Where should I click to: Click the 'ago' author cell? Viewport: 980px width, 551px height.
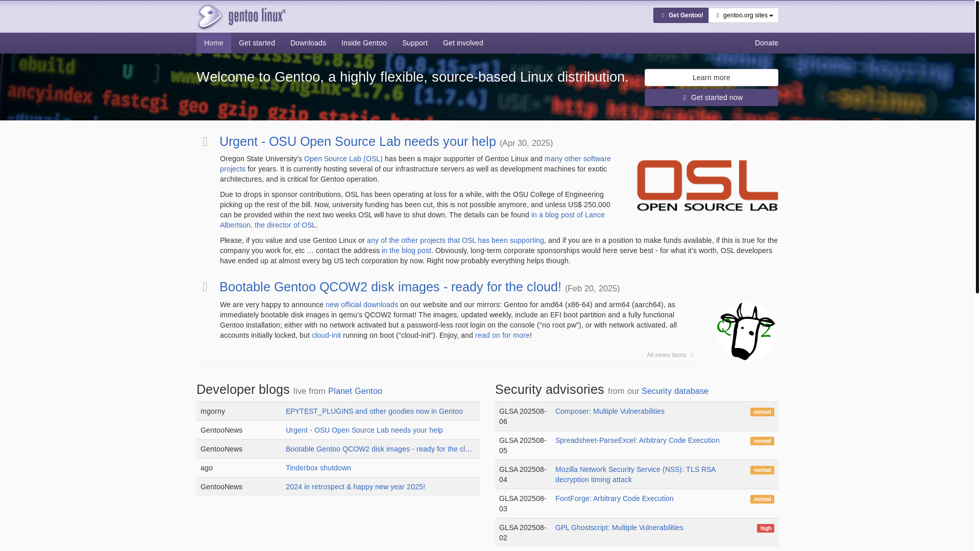tap(239, 468)
